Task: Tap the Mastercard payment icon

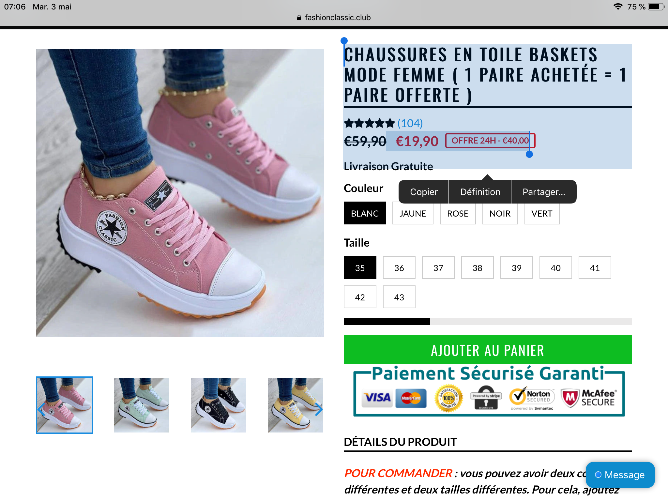Action: point(411,398)
